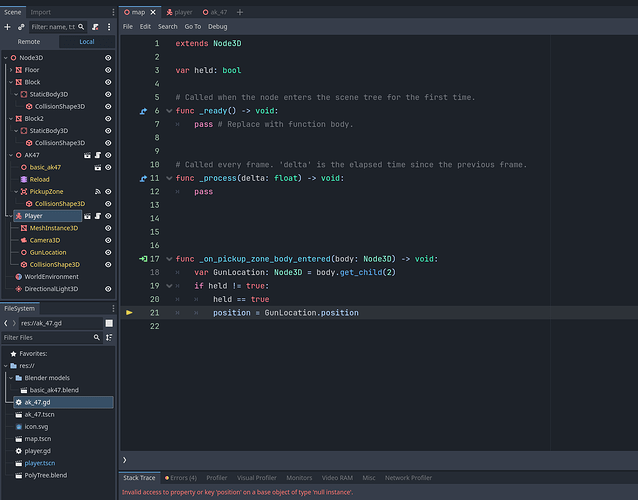The height and width of the screenshot is (500, 638).
Task: Switch to Local scene tree
Action: pos(87,41)
